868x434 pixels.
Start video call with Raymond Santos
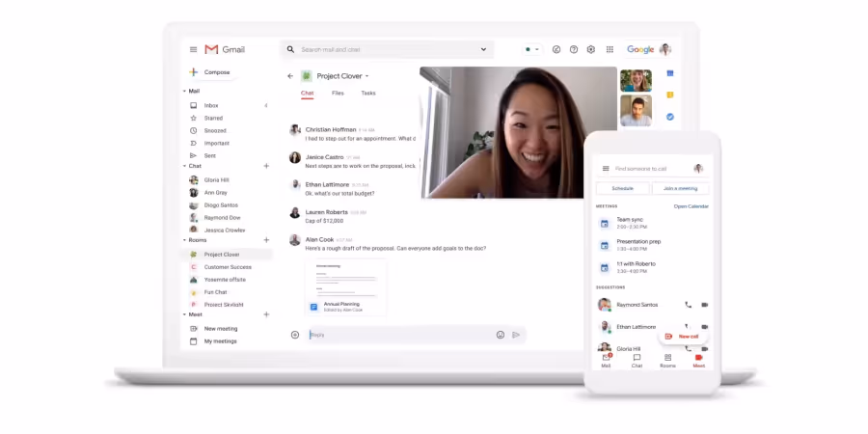(x=705, y=305)
